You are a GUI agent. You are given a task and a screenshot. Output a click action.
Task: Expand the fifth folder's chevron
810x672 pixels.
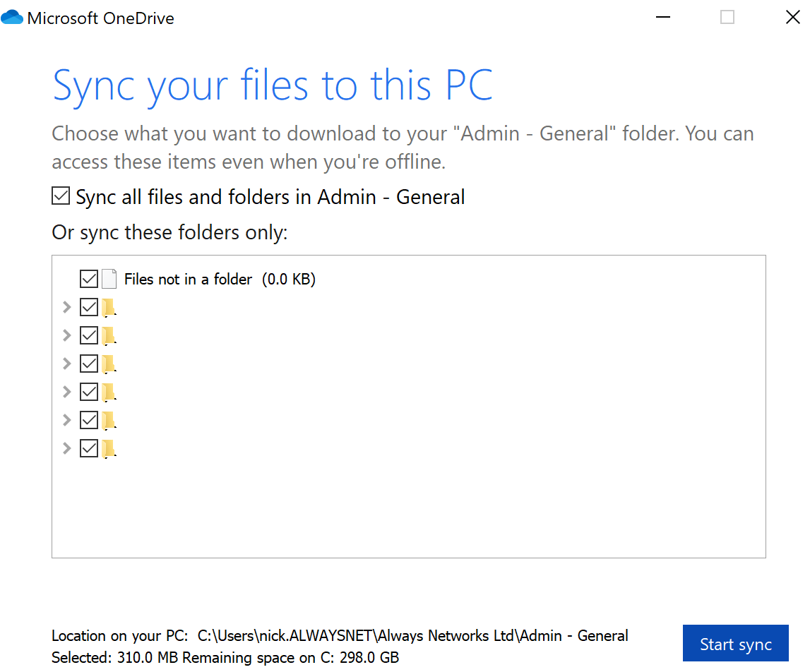click(x=66, y=420)
